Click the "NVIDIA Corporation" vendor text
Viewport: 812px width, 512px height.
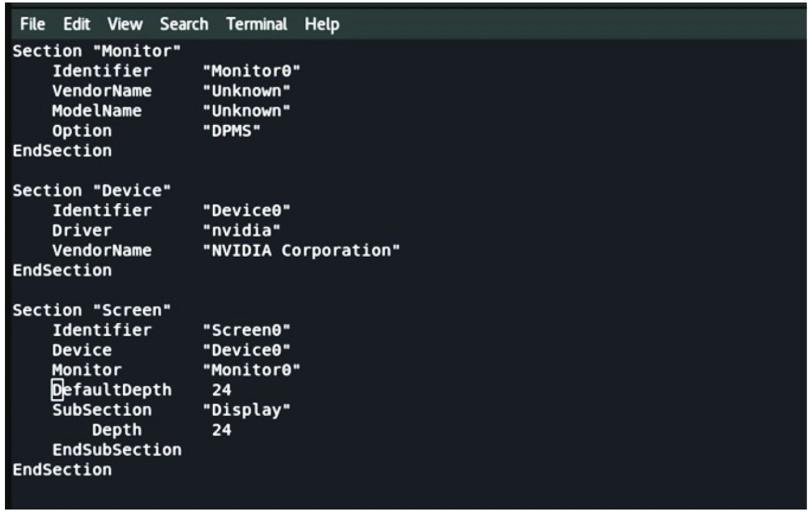[x=301, y=250]
